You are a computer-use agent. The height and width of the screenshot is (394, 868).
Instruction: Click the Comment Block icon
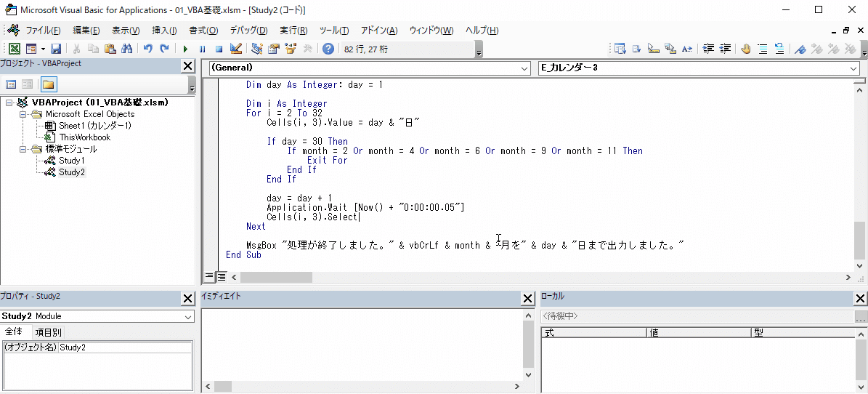point(763,49)
